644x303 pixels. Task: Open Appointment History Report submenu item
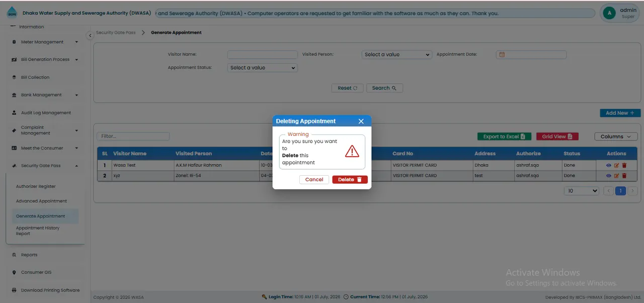click(38, 231)
